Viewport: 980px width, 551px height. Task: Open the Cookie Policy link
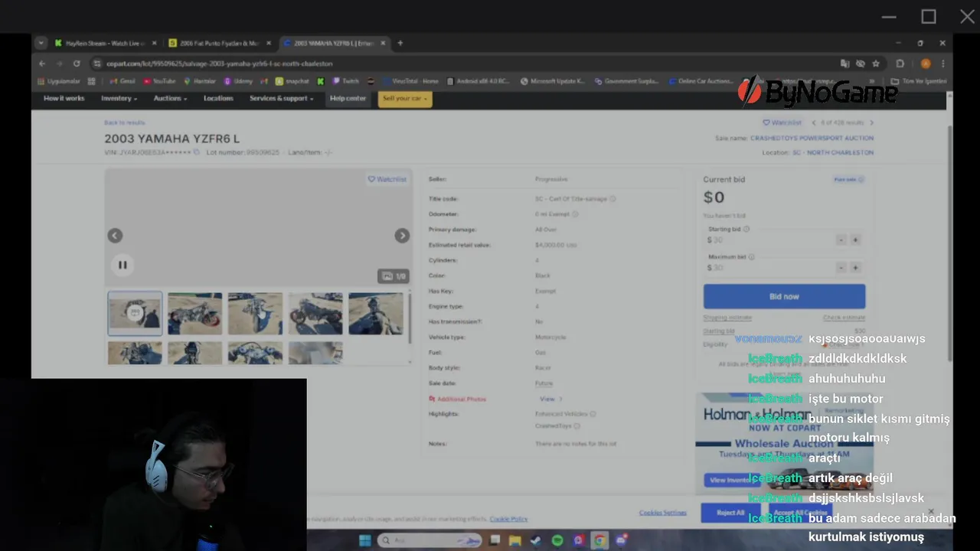508,519
